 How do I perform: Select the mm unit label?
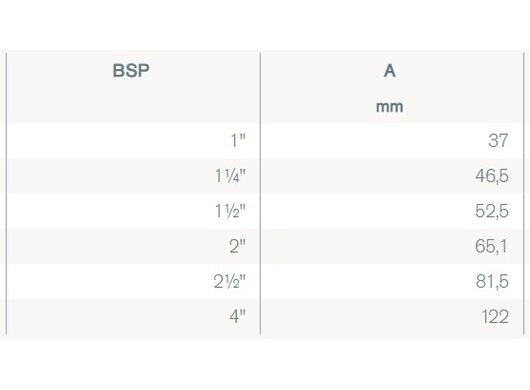click(390, 107)
